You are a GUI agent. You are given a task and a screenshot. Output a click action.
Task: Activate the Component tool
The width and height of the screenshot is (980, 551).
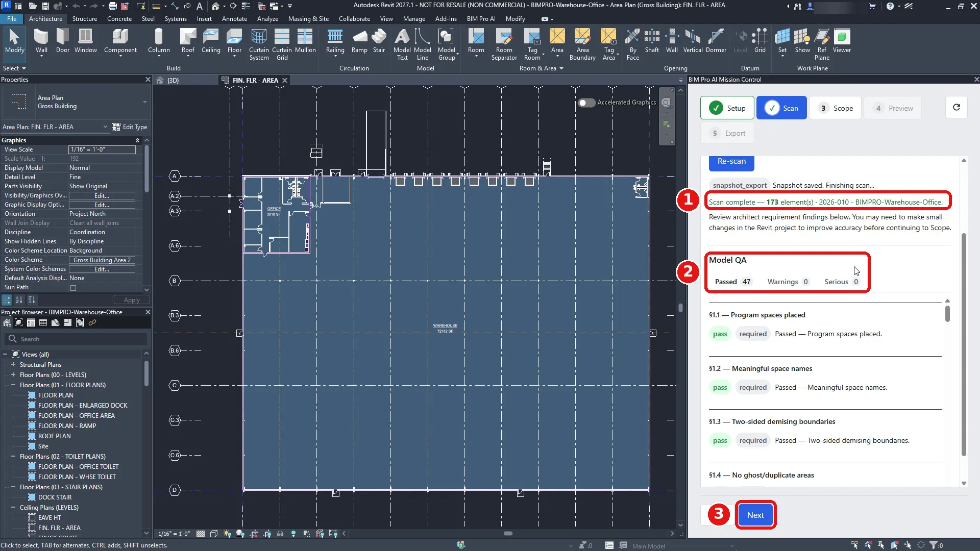(120, 41)
